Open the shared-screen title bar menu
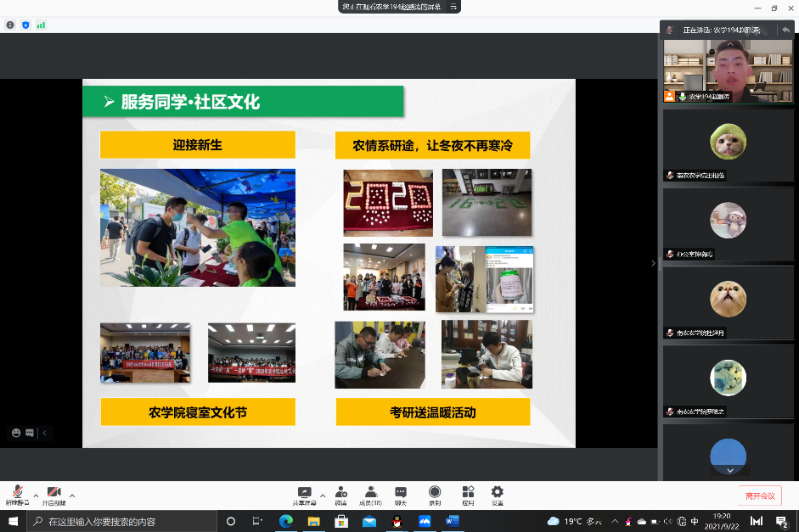The width and height of the screenshot is (799, 532). 453,7
